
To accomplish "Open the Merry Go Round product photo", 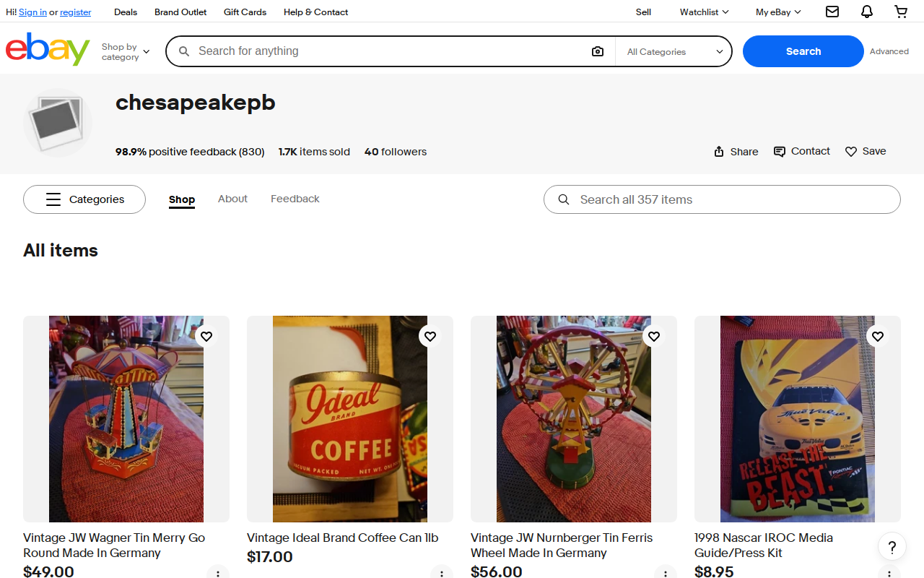I will [x=126, y=419].
